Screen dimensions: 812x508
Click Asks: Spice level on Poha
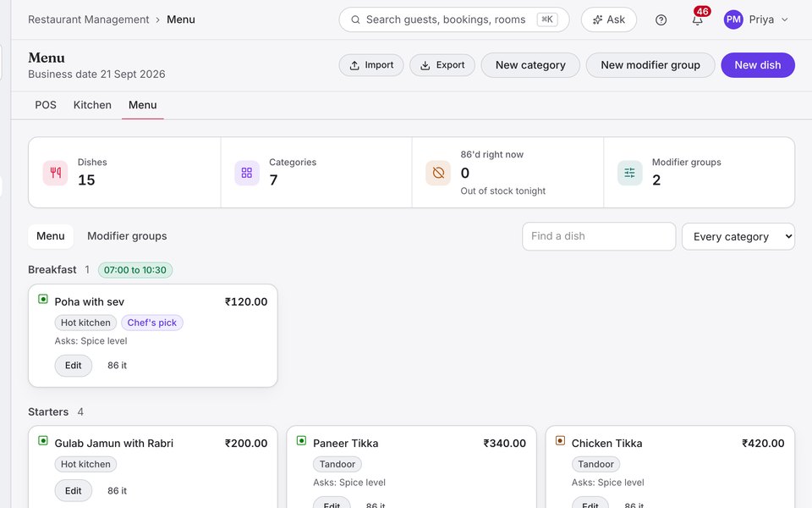91,341
